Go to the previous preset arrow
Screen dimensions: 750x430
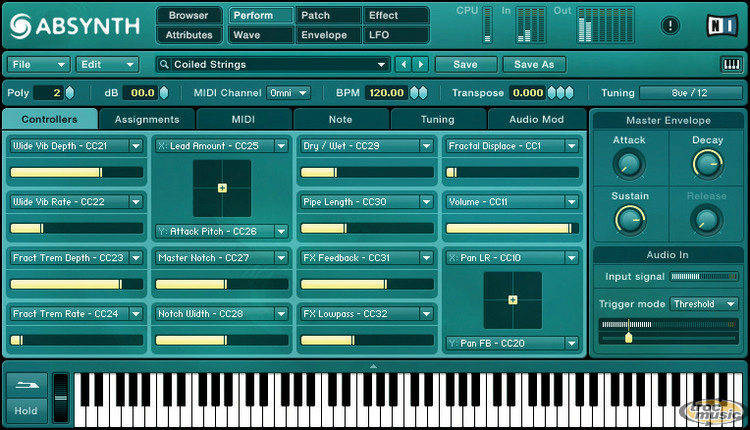pos(404,64)
